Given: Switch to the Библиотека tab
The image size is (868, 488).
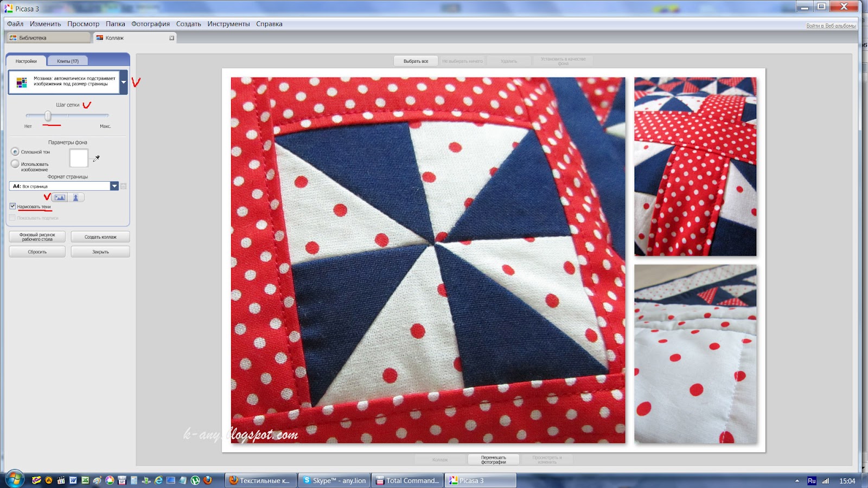Looking at the screenshot, I should coord(48,38).
